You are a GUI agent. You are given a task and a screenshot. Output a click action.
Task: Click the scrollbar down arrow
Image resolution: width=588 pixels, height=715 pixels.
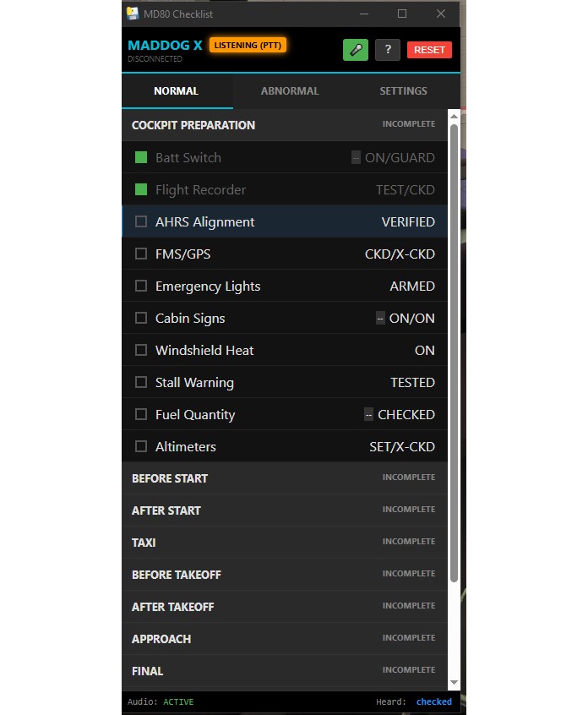click(x=454, y=682)
